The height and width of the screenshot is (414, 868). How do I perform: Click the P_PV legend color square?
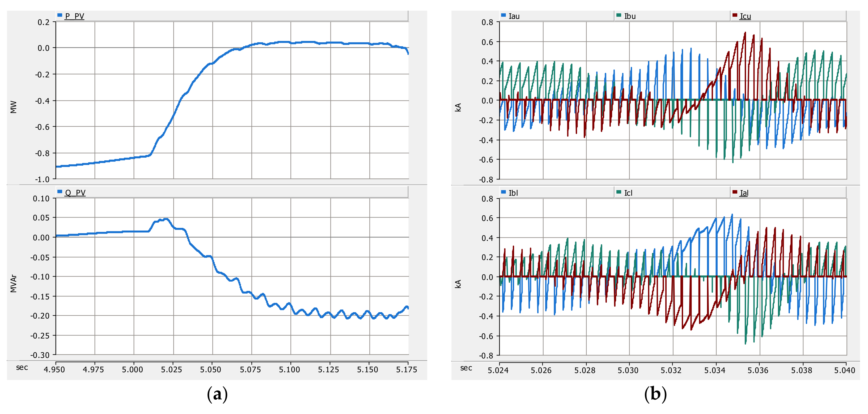(x=60, y=15)
